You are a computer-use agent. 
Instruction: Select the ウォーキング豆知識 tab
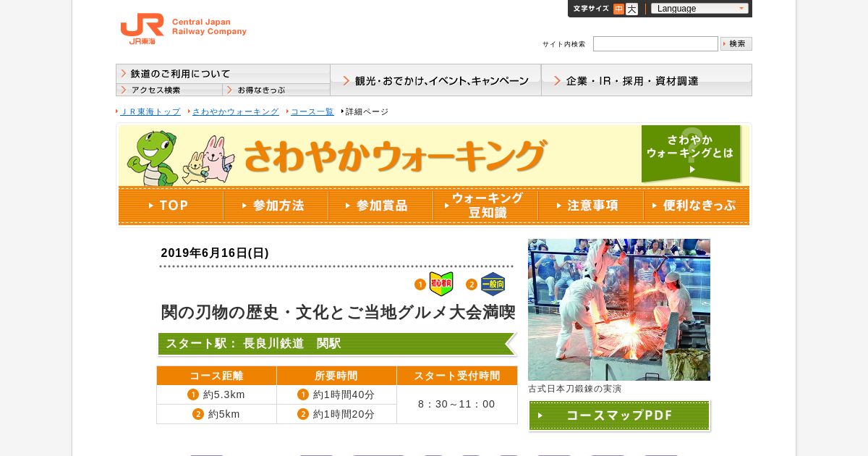click(485, 206)
